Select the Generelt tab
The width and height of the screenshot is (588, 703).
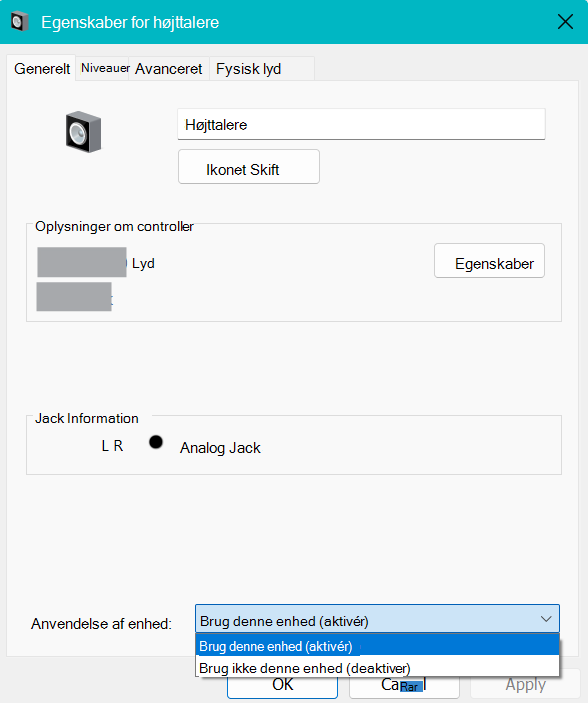(x=42, y=69)
